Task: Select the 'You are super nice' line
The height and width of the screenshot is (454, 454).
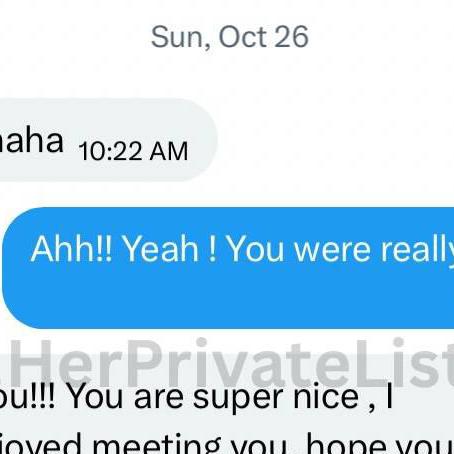Action: [197, 397]
